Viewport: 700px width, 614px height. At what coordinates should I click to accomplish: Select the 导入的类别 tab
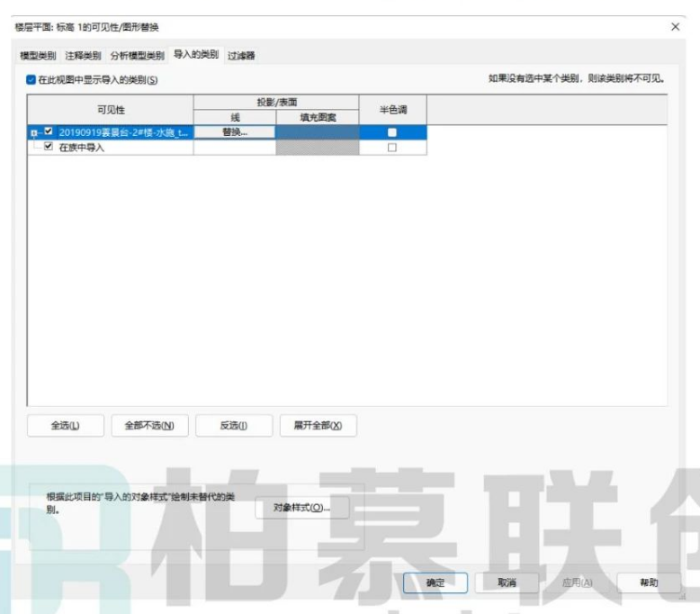click(196, 55)
